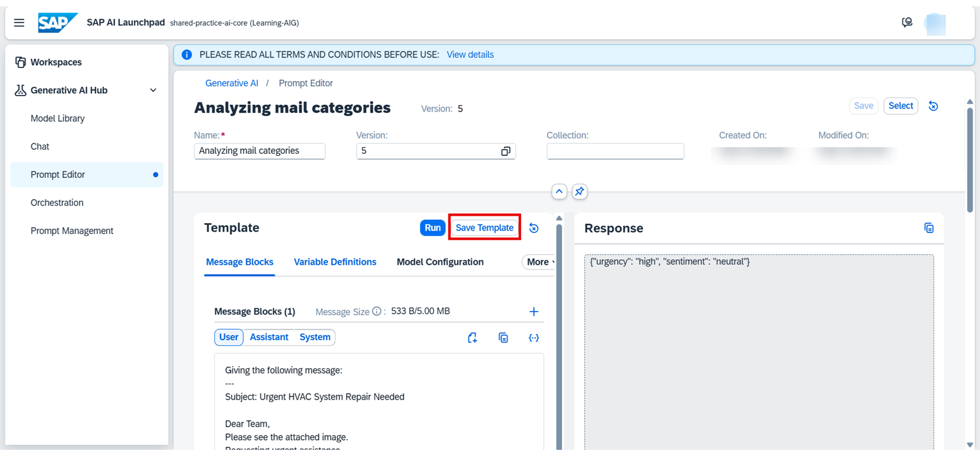The height and width of the screenshot is (456, 980).
Task: Select Generative AI Hub in the sidebar
Action: [69, 90]
